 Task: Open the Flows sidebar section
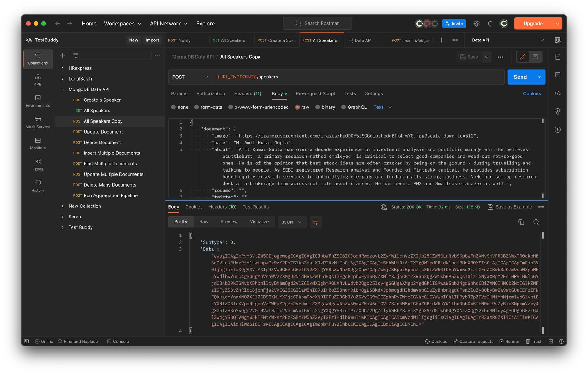point(38,164)
